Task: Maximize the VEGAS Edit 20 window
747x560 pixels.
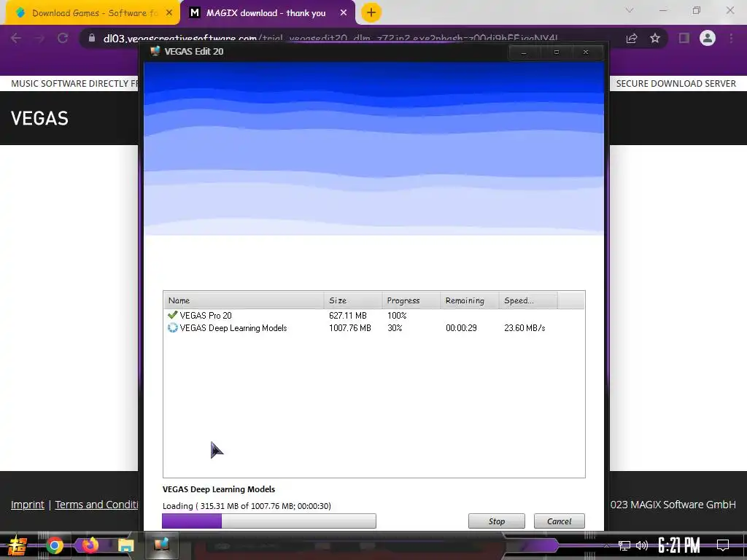Action: [x=556, y=52]
